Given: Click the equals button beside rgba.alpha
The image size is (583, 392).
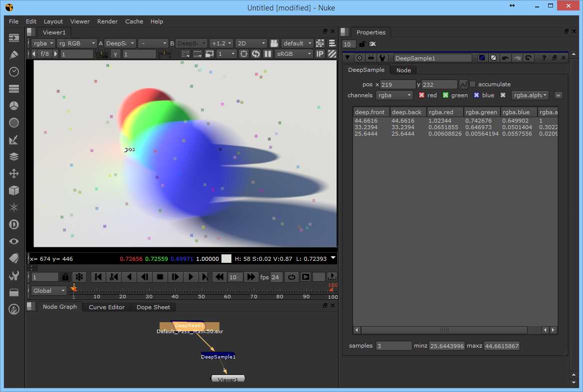Looking at the screenshot, I should (x=558, y=95).
